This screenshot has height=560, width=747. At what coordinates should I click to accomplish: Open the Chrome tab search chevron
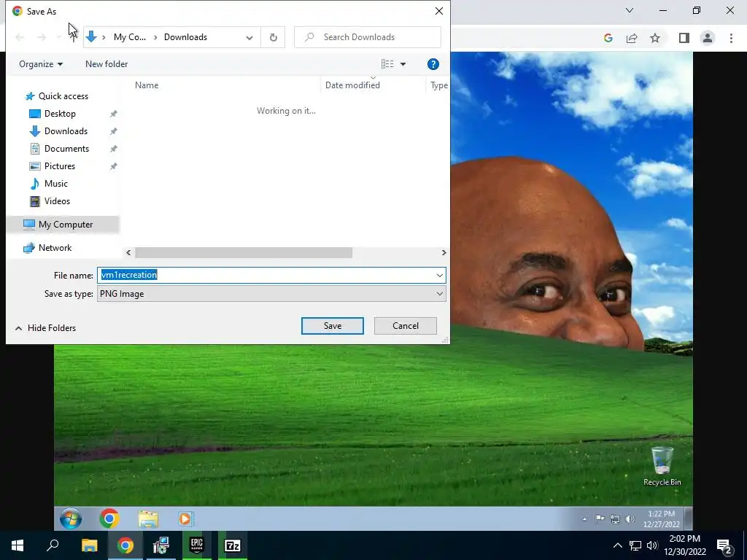coord(630,10)
